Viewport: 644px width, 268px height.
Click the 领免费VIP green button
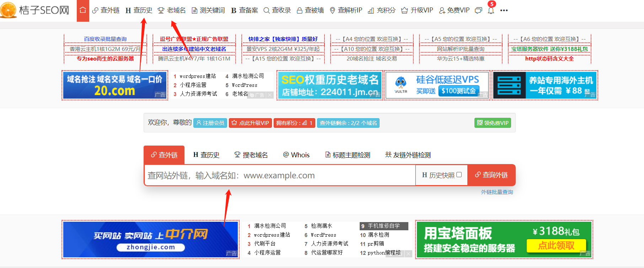coord(493,123)
